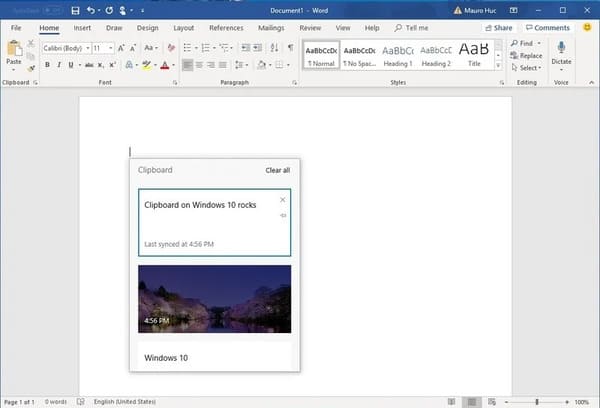Sort text with the A-Z icon
This screenshot has width=600, height=408.
click(274, 48)
